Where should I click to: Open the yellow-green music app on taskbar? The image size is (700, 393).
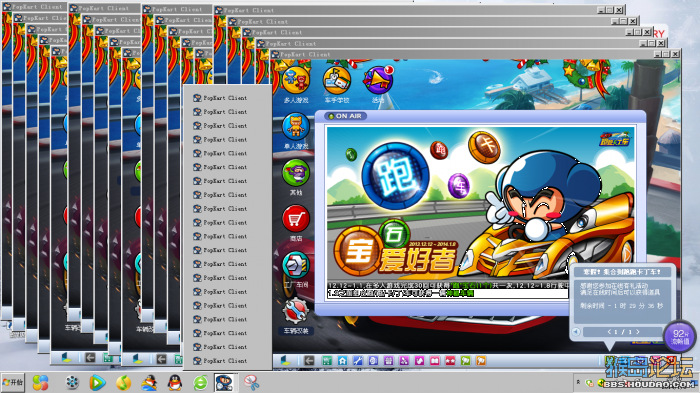pyautogui.click(x=123, y=383)
